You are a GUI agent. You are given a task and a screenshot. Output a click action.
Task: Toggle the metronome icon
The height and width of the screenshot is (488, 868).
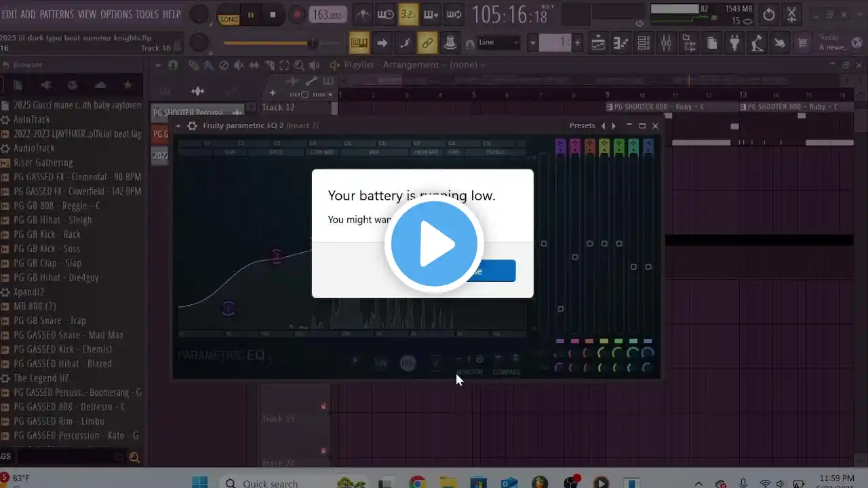click(x=363, y=14)
